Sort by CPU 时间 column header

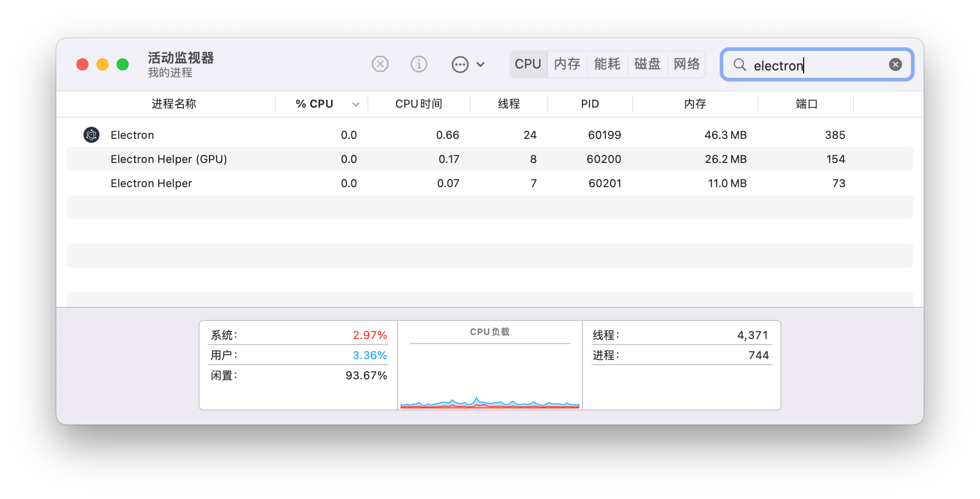point(419,104)
